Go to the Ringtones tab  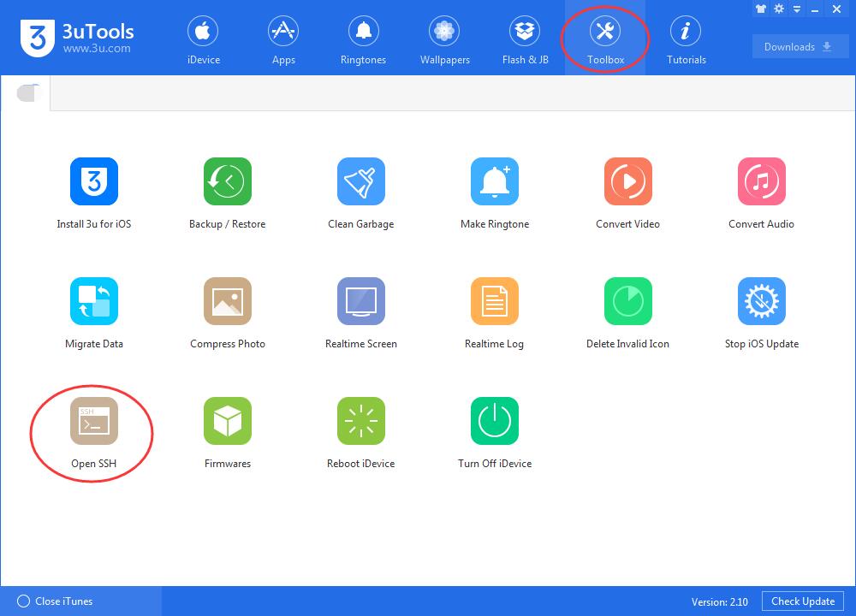(x=363, y=39)
